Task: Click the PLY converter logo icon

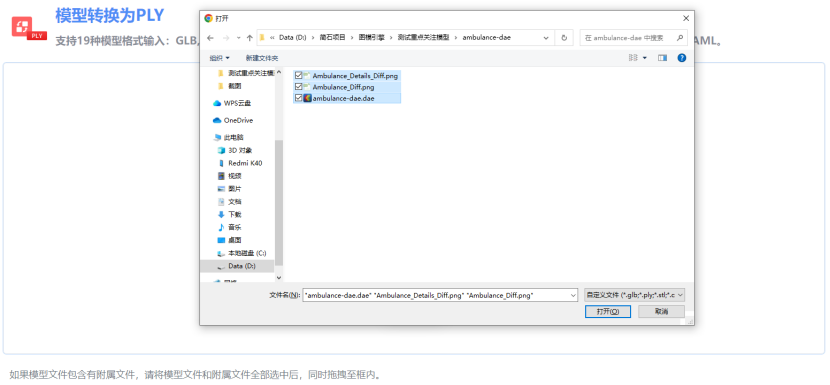Action: [x=29, y=29]
